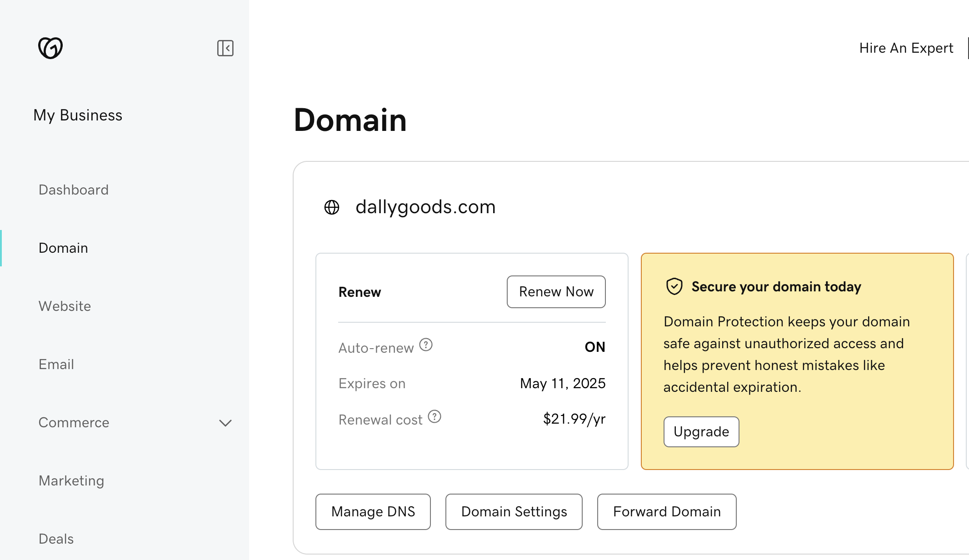Image resolution: width=969 pixels, height=560 pixels.
Task: Click Forward Domain
Action: click(667, 511)
